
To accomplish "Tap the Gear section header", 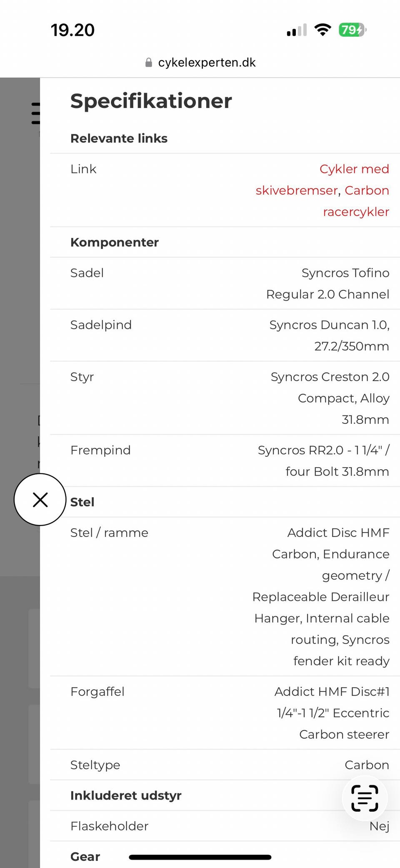I will 85,856.
